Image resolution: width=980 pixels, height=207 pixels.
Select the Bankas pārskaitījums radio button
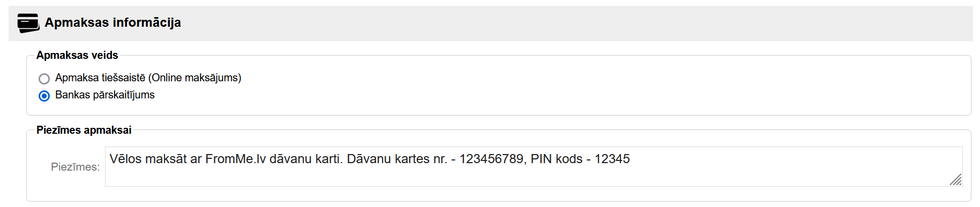[x=44, y=96]
